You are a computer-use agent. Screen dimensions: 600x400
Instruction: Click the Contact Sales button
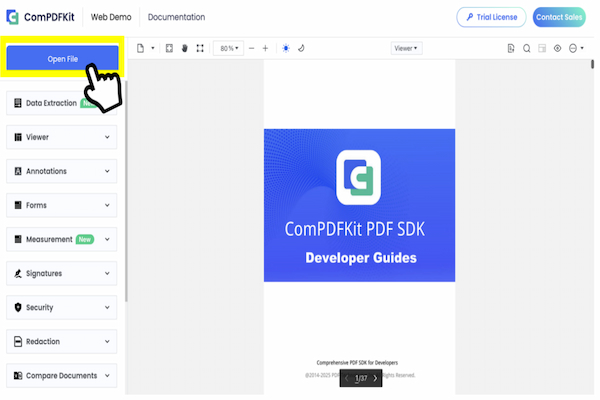click(559, 17)
